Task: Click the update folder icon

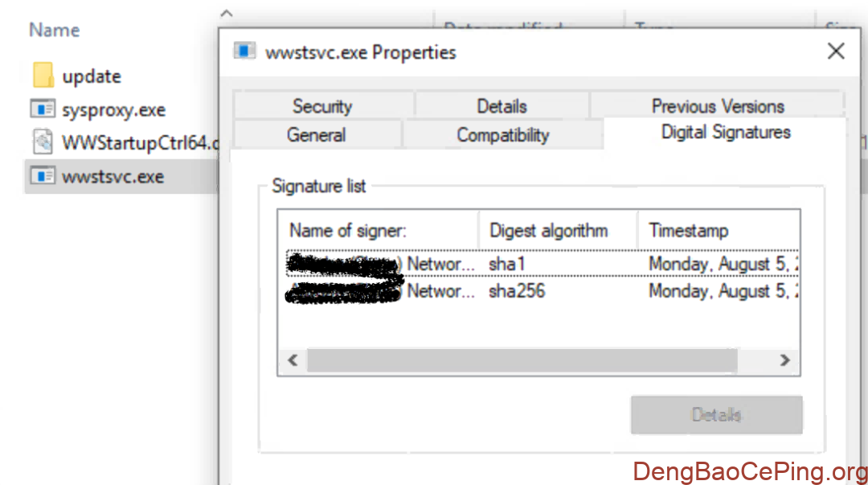Action: click(43, 76)
